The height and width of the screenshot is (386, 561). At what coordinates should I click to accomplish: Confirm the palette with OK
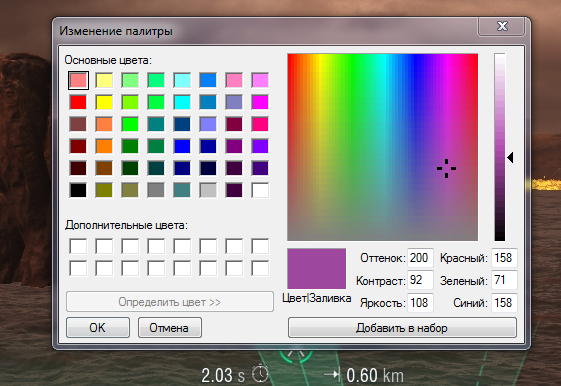point(98,328)
